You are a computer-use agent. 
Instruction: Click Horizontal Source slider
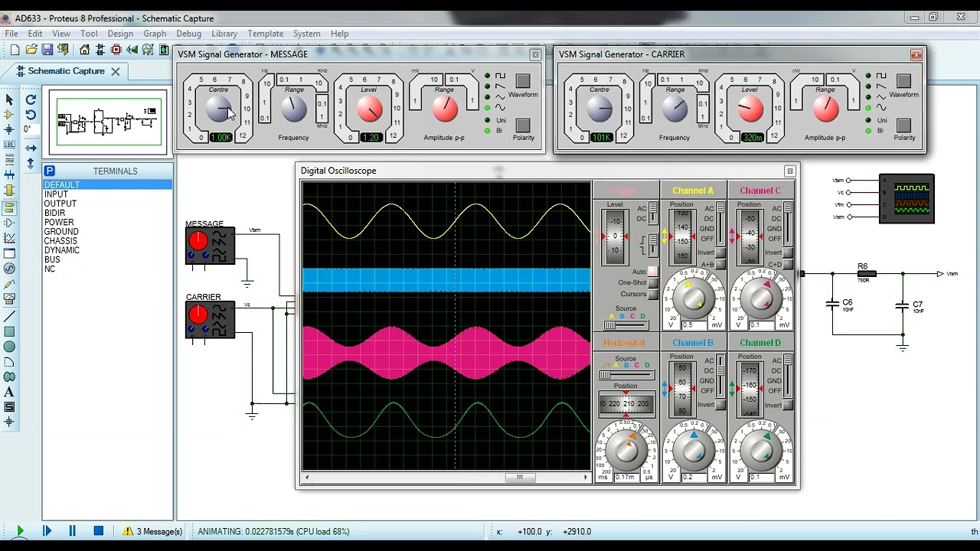coord(626,375)
